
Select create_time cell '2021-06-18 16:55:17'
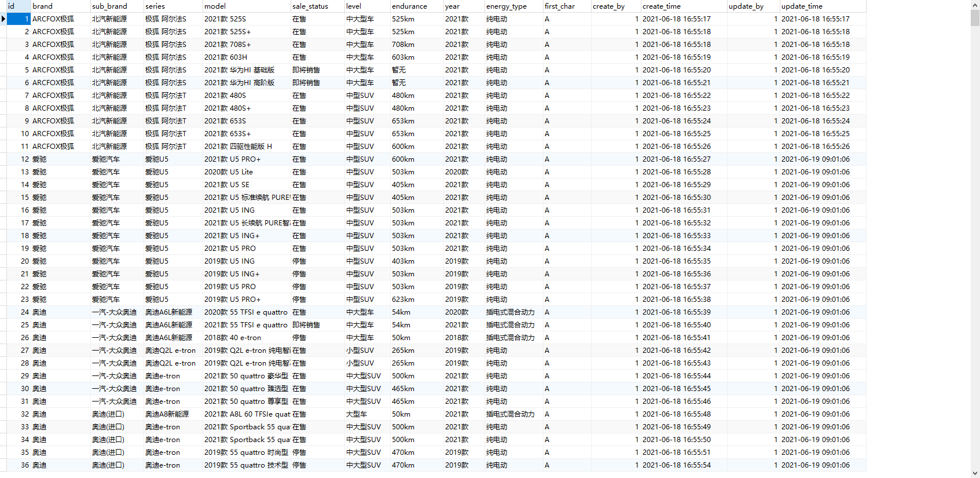click(x=684, y=19)
